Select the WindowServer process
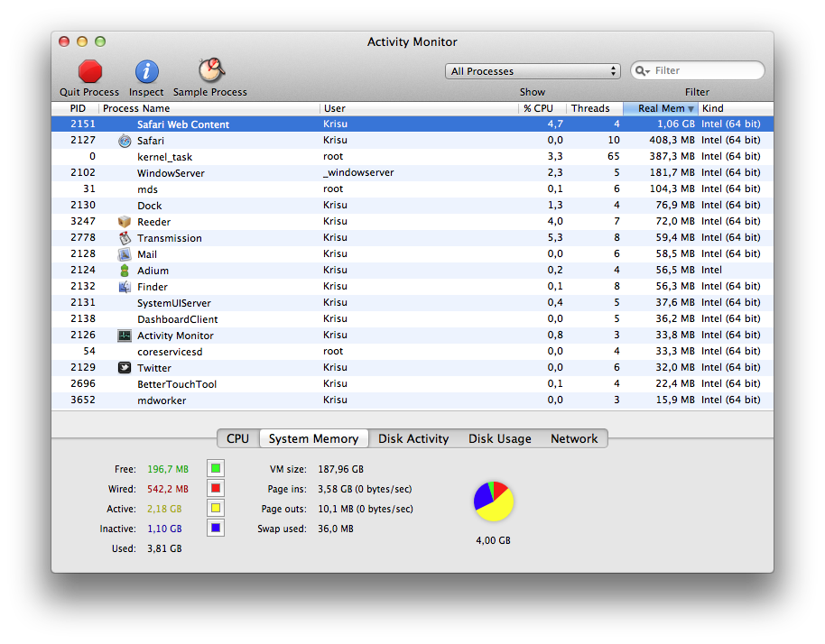 point(412,173)
